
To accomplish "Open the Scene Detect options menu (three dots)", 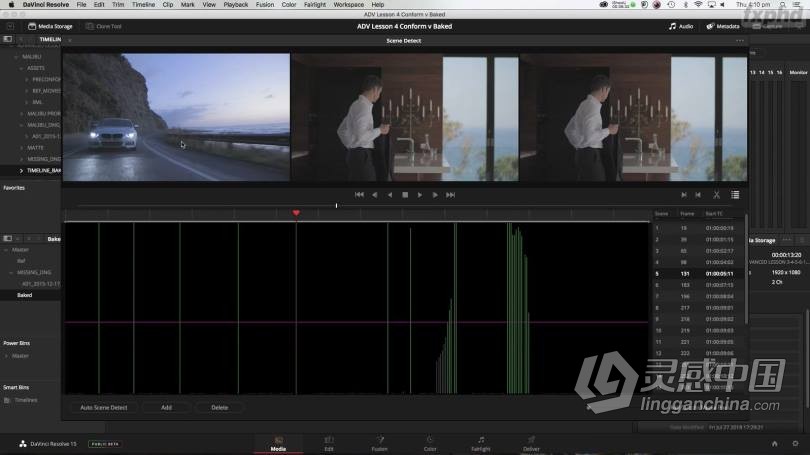I will 740,40.
